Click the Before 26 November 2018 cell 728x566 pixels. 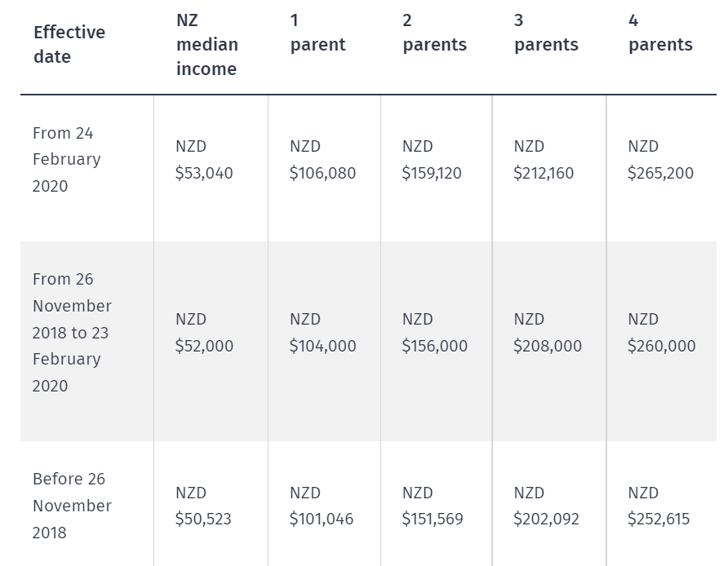pos(69,506)
